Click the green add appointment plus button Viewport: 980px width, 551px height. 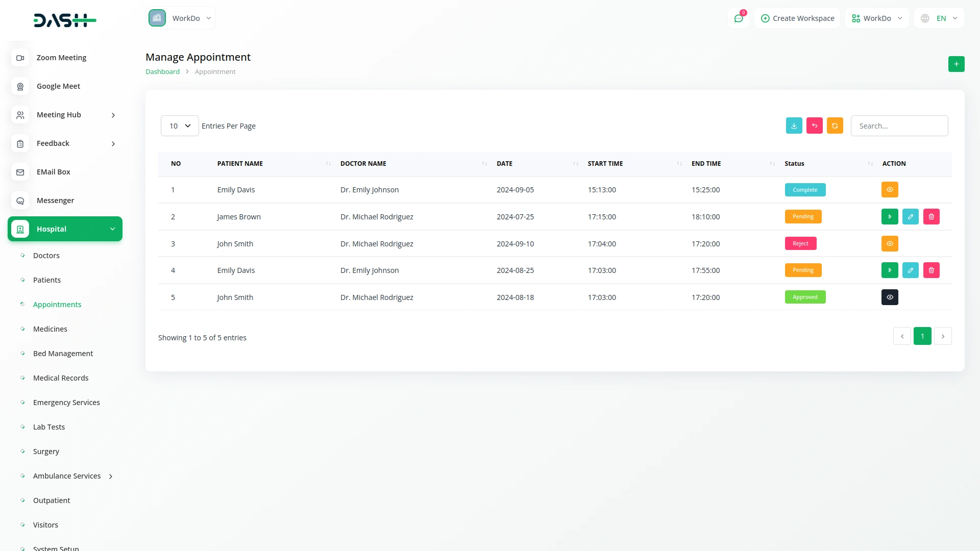(956, 64)
